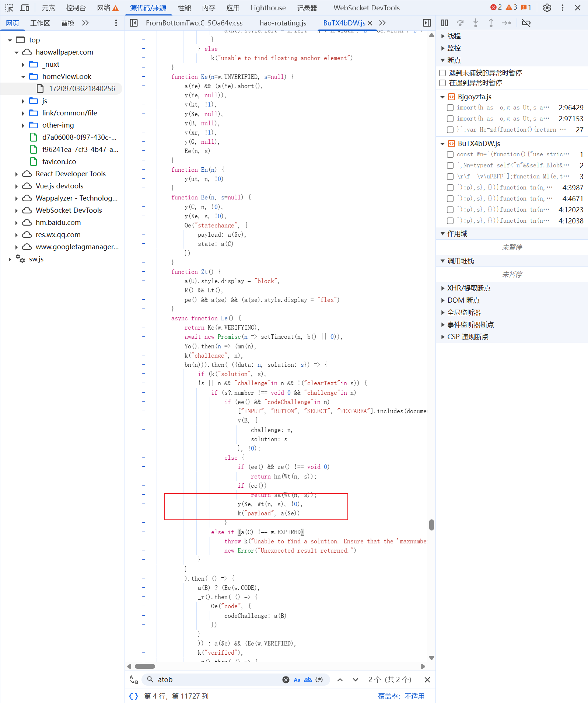Open DevTools settings gear
This screenshot has height=703, width=588.
click(547, 8)
